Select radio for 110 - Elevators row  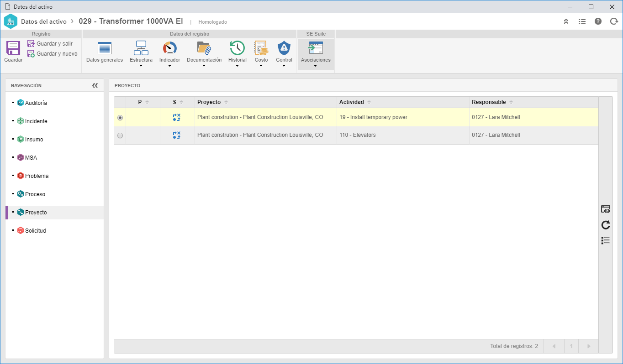(120, 135)
